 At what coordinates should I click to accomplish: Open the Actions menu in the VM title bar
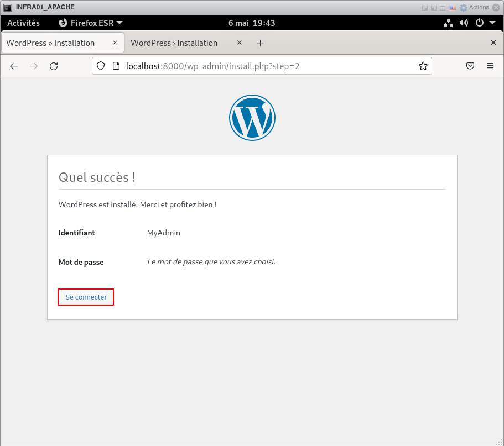(x=475, y=8)
